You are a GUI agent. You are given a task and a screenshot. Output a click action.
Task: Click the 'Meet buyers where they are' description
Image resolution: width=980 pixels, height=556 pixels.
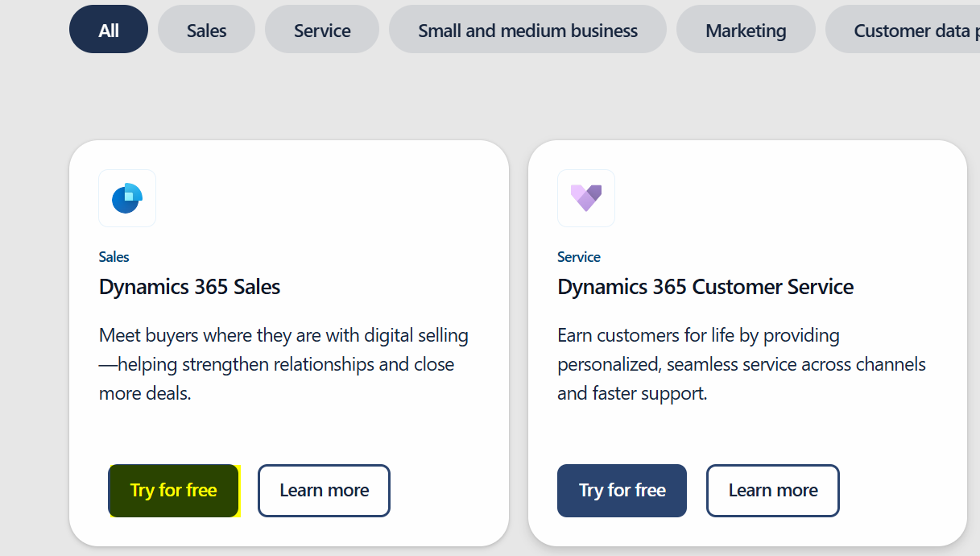(x=283, y=364)
